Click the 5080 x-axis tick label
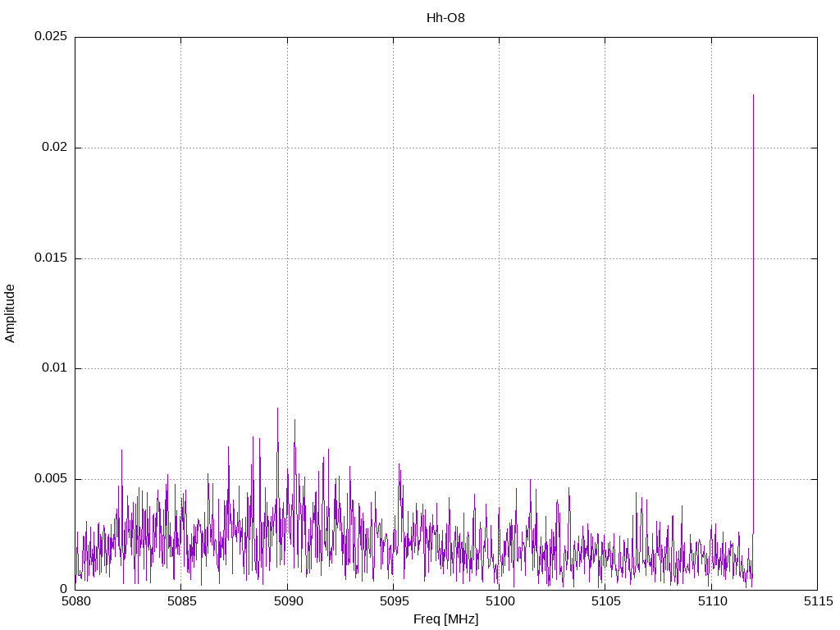The image size is (840, 630). coord(75,601)
